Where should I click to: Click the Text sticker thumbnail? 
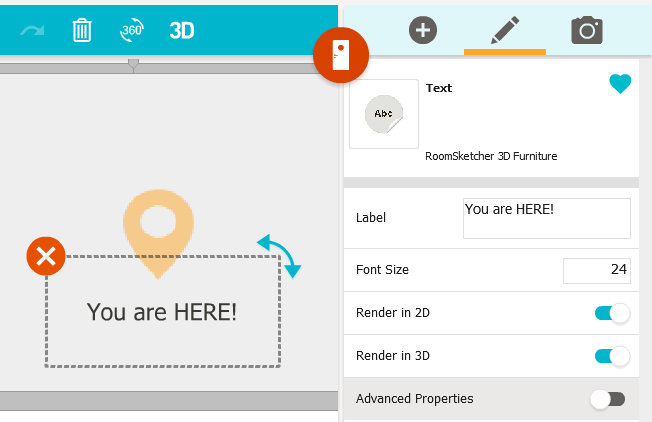coord(383,114)
